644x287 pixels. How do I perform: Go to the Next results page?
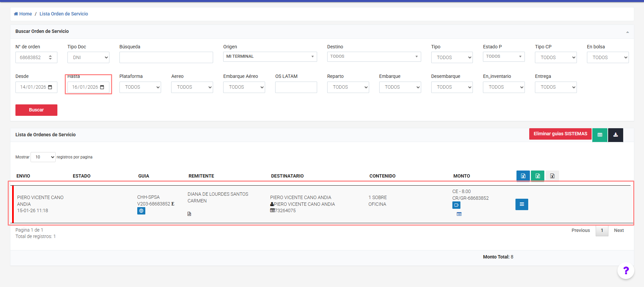pyautogui.click(x=618, y=230)
